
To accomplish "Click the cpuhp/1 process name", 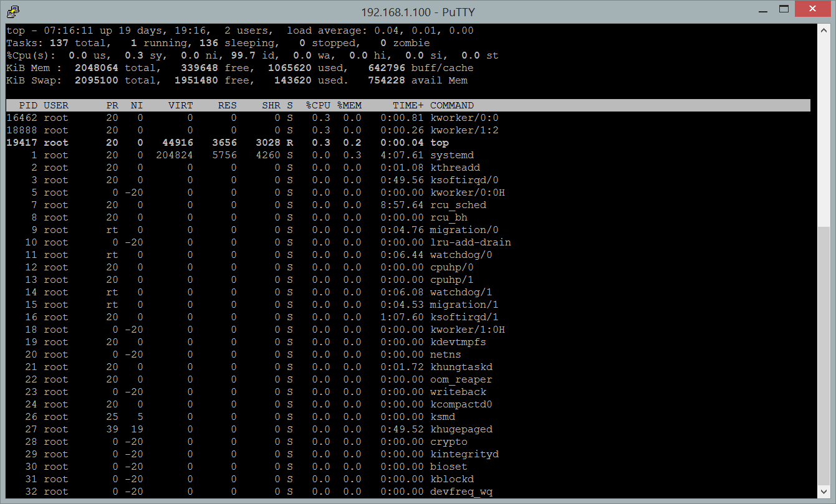I will [x=452, y=280].
